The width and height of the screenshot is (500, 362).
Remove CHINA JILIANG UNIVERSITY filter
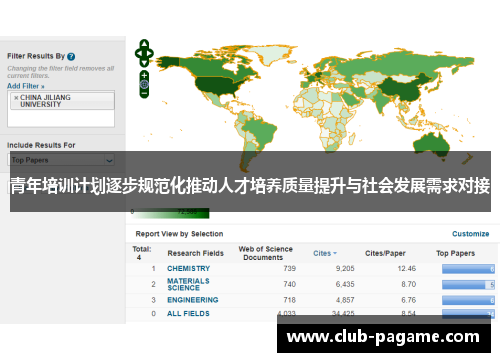tap(16, 98)
